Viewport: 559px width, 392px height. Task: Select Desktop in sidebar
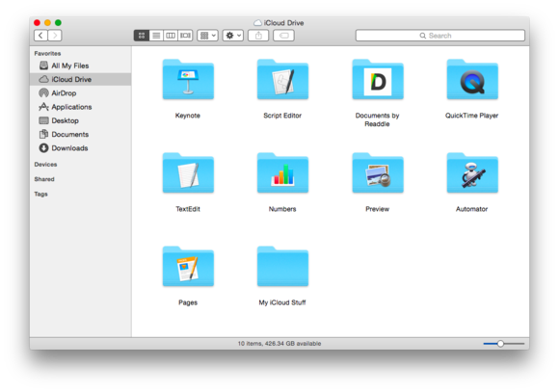81,120
